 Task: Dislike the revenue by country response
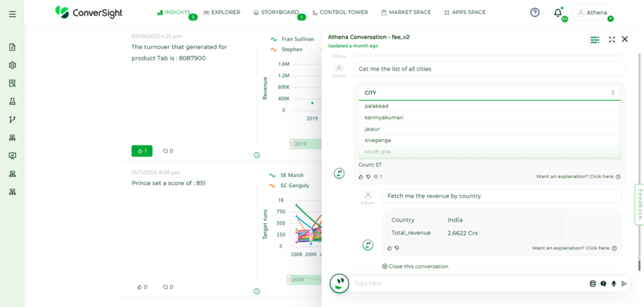(x=397, y=248)
